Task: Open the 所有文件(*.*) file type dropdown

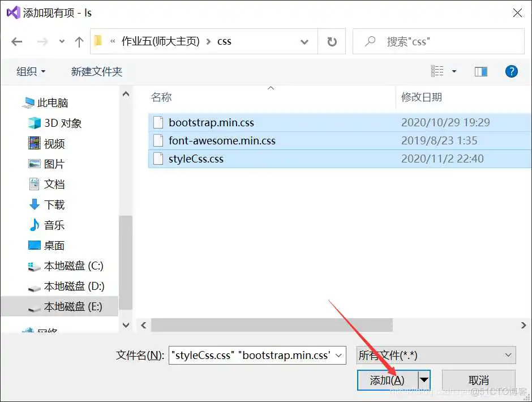Action: click(x=436, y=355)
